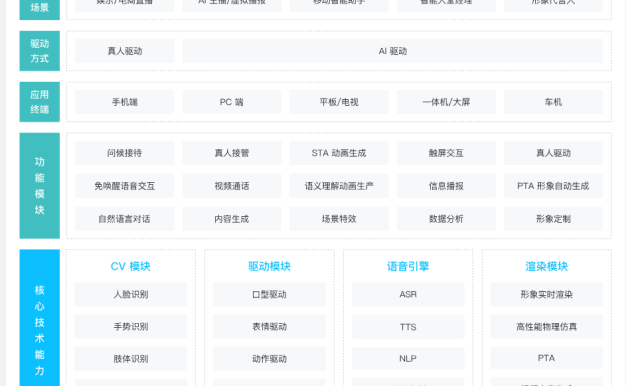This screenshot has width=626, height=386.
Task: Click the 场景特效 box
Action: pyautogui.click(x=339, y=219)
